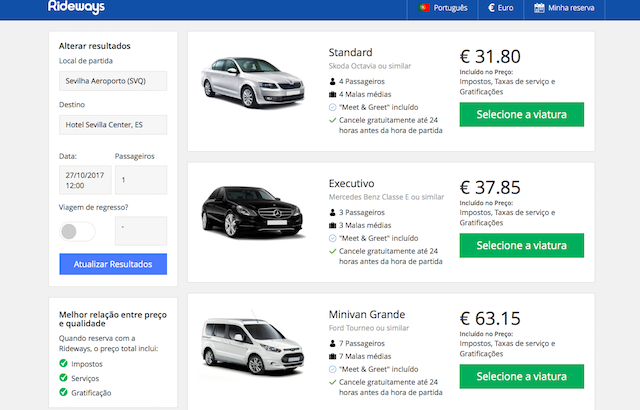Click the silver Skoda Octavia image
Screen dimensions: 640x410
pos(253,82)
